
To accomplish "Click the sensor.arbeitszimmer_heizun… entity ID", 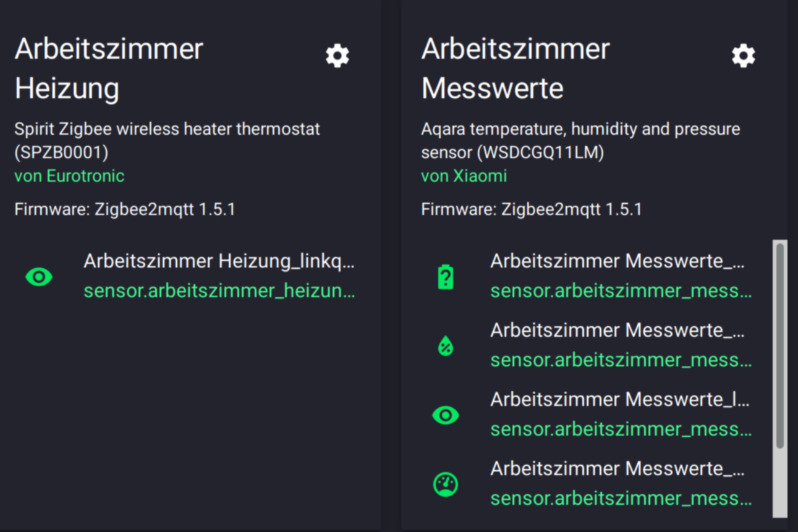I will [219, 291].
